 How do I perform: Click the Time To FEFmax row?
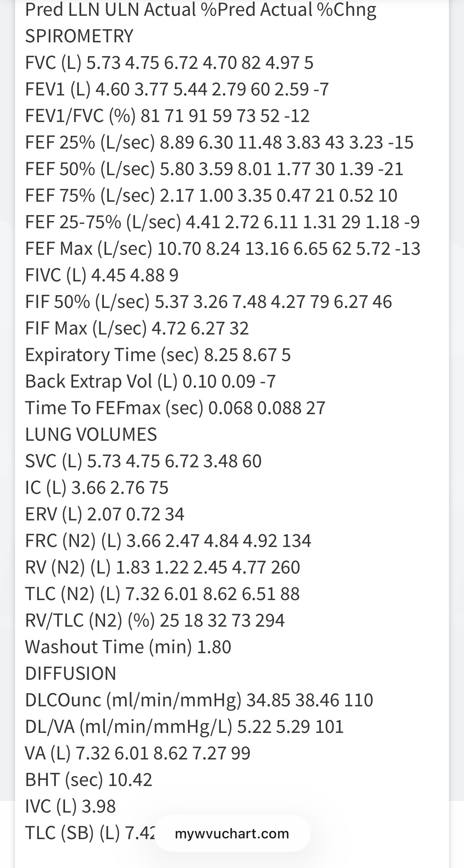tap(175, 408)
